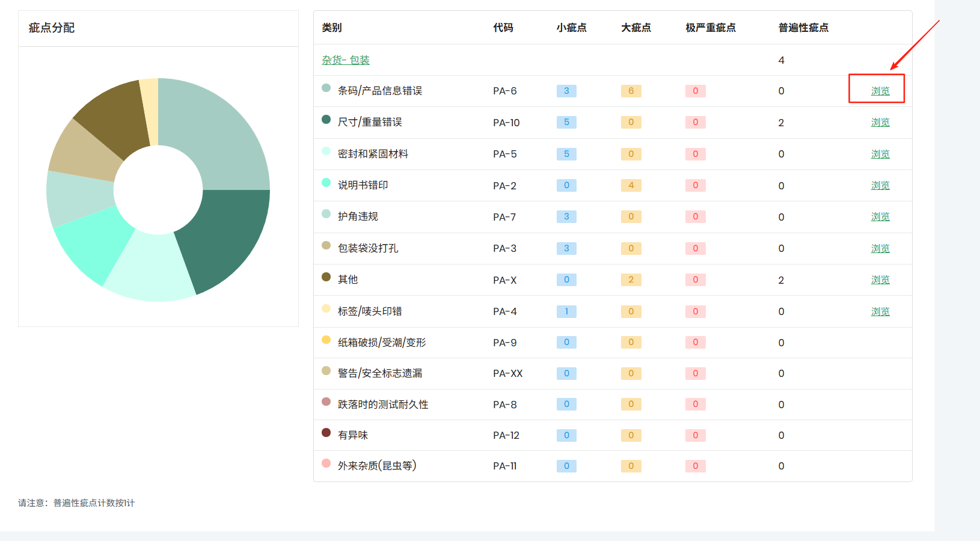Select the 条码/产品信息错误 row label
This screenshot has height=541, width=980.
click(x=380, y=91)
